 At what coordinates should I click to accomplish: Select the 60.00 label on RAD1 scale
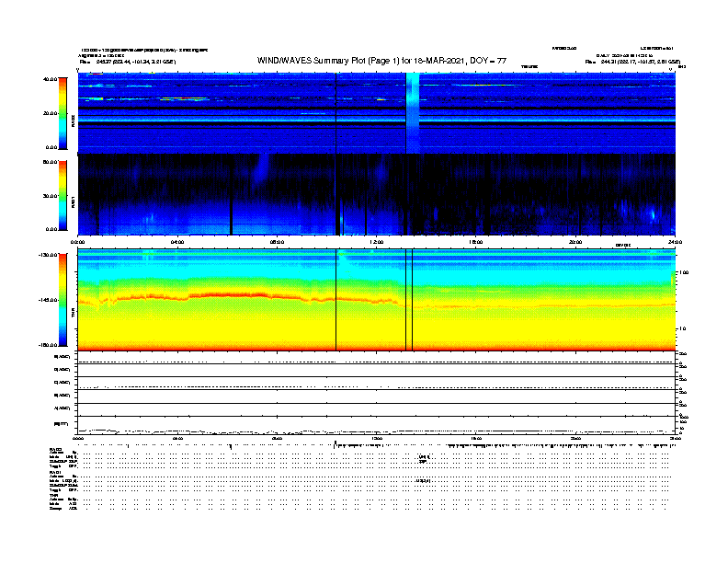pyautogui.click(x=50, y=162)
